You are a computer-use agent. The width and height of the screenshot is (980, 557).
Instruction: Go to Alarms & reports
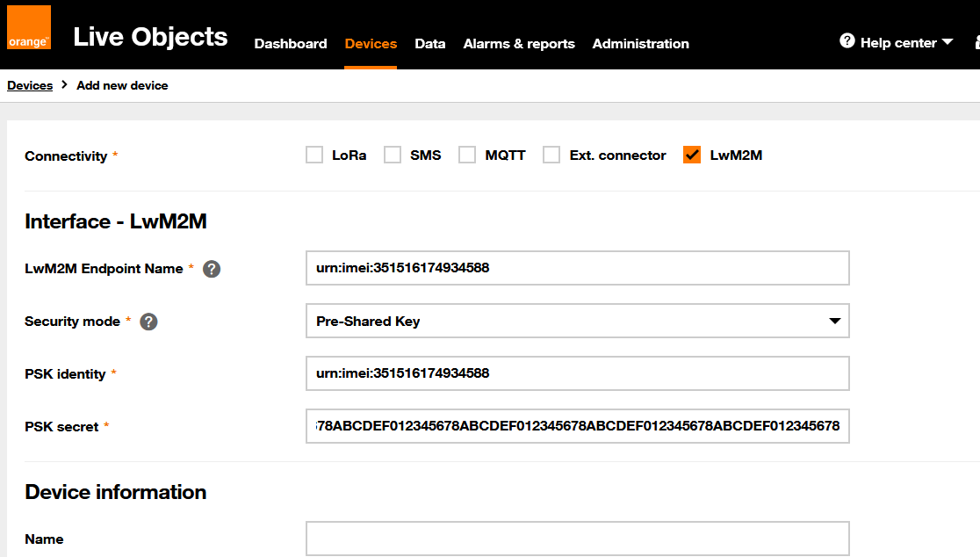(x=519, y=43)
